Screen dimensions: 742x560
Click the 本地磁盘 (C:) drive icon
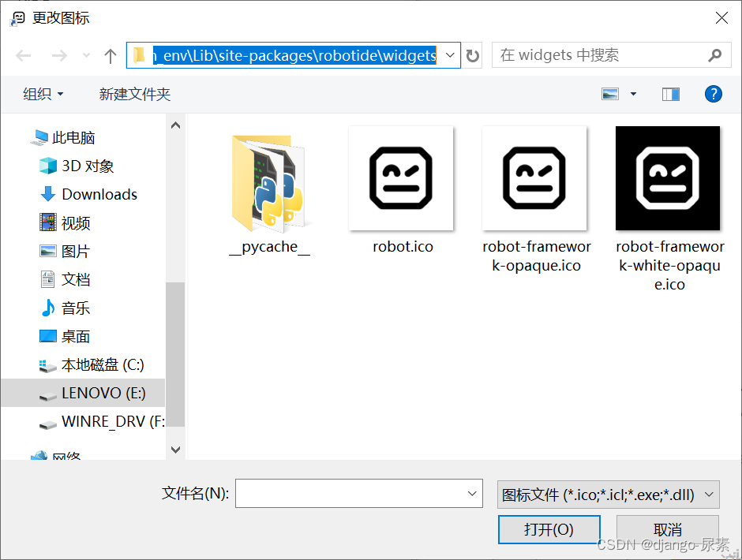pos(48,366)
